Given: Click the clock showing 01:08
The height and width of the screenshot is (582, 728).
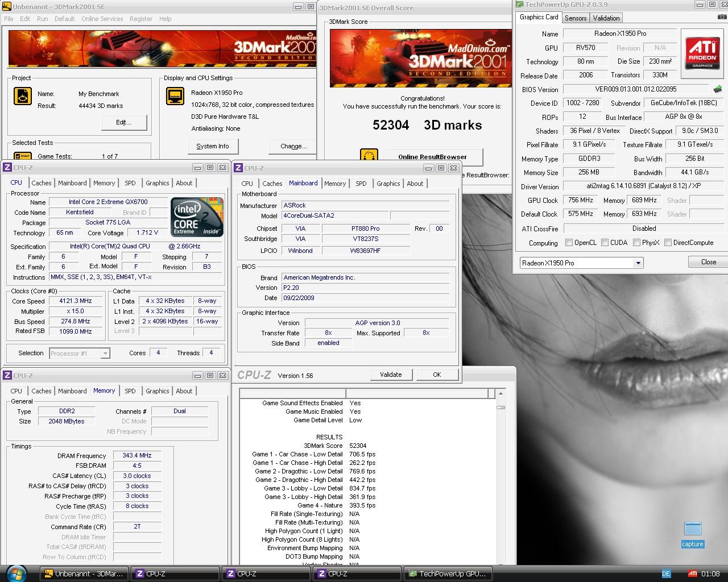Looking at the screenshot, I should point(710,574).
